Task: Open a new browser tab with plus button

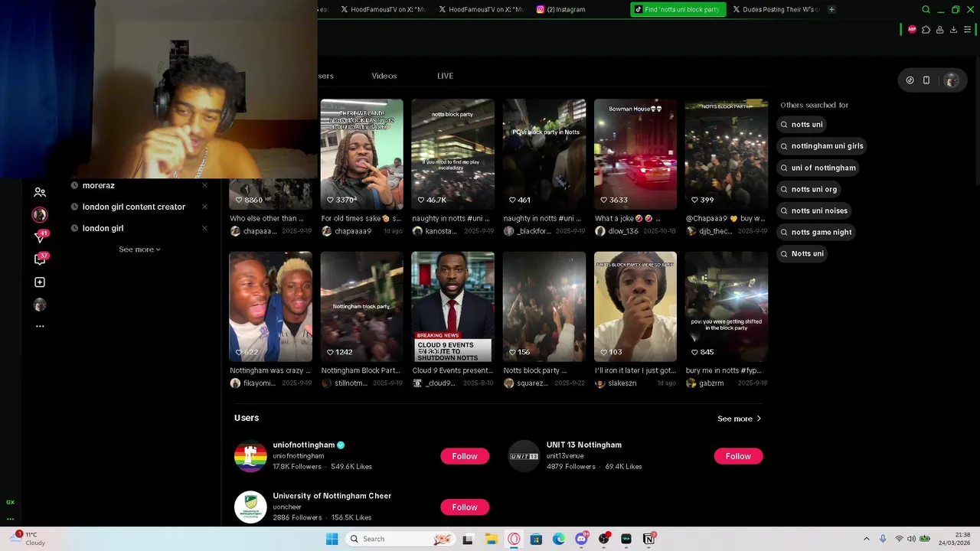Action: click(x=831, y=9)
